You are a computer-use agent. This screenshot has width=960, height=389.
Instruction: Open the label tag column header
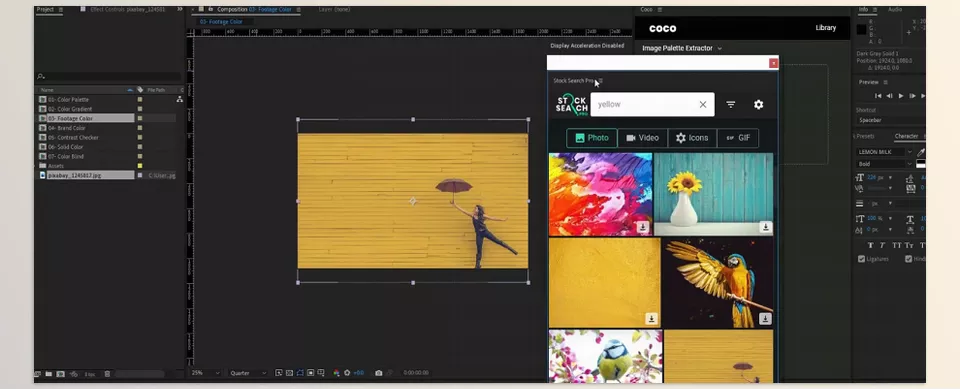pyautogui.click(x=140, y=90)
